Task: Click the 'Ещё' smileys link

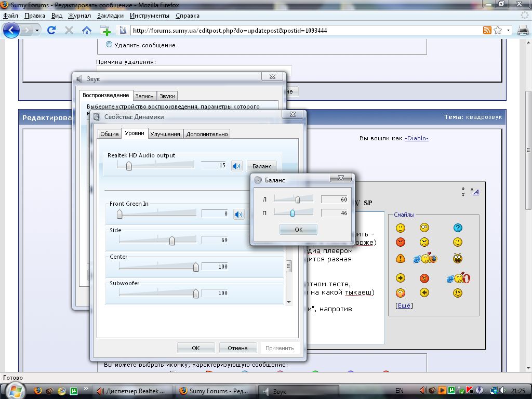Action: pos(404,305)
